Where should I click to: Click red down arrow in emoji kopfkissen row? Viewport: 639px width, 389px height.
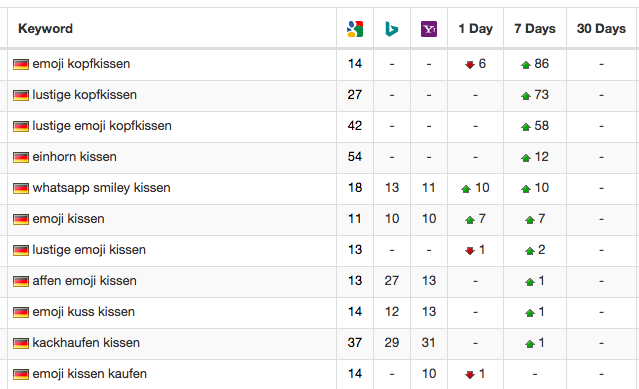[x=470, y=64]
